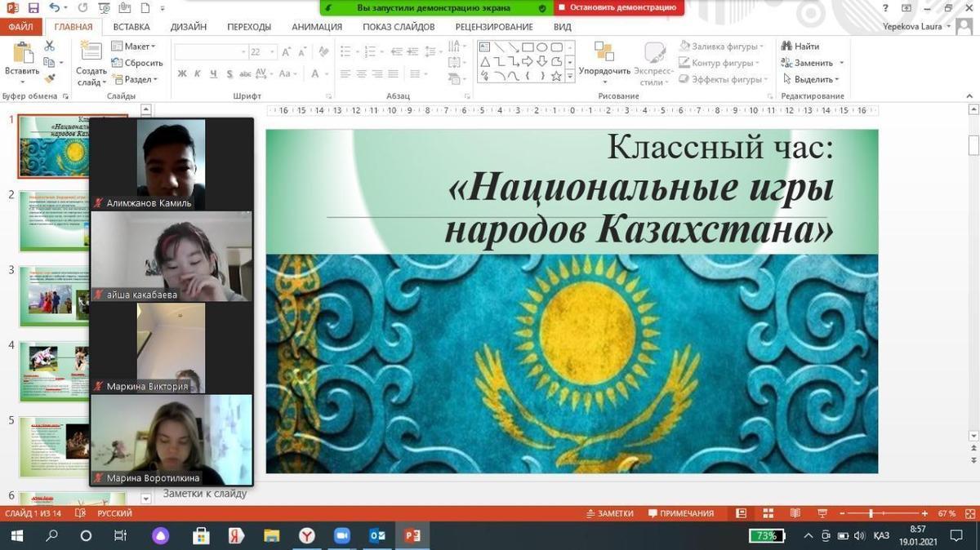Screen dimensions: 980x550
Task: Expand the Макет layout dropdown
Action: [x=136, y=47]
